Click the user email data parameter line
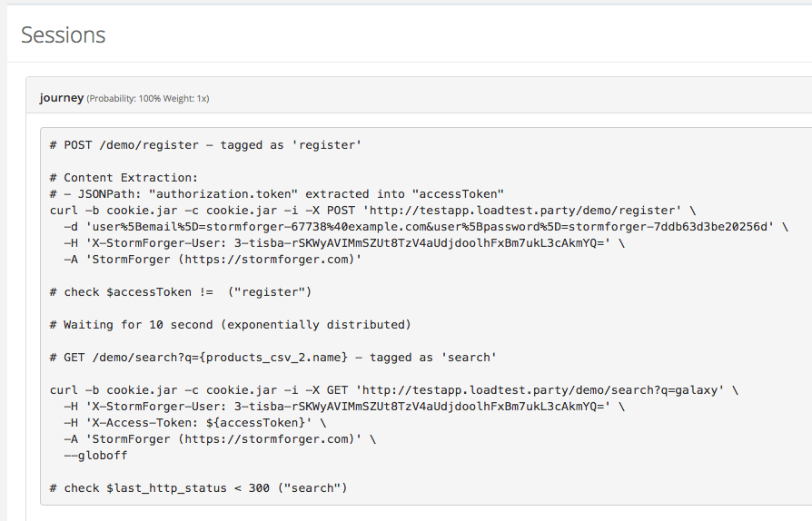 [426, 227]
